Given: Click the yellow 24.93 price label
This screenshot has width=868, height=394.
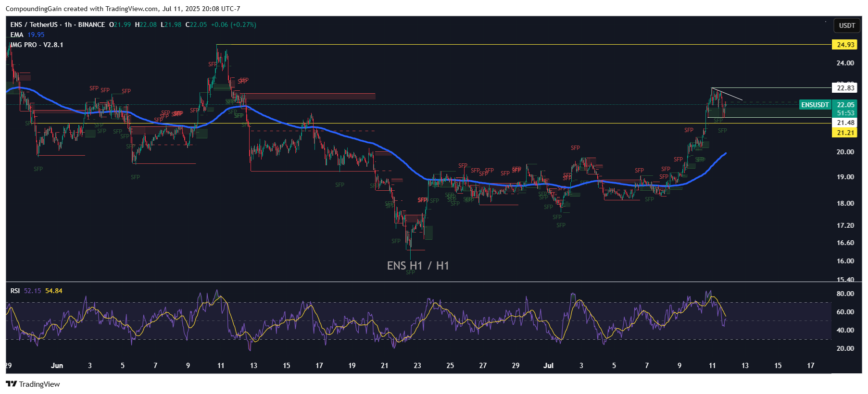Looking at the screenshot, I should [x=845, y=45].
